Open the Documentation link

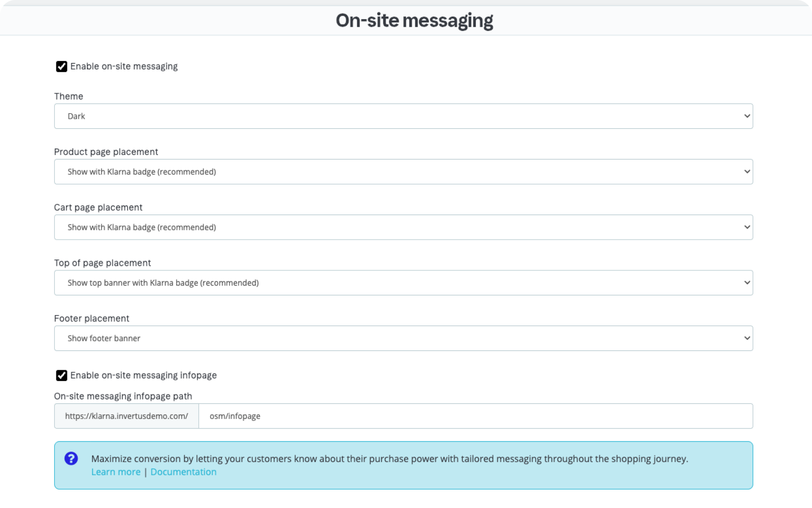(183, 472)
